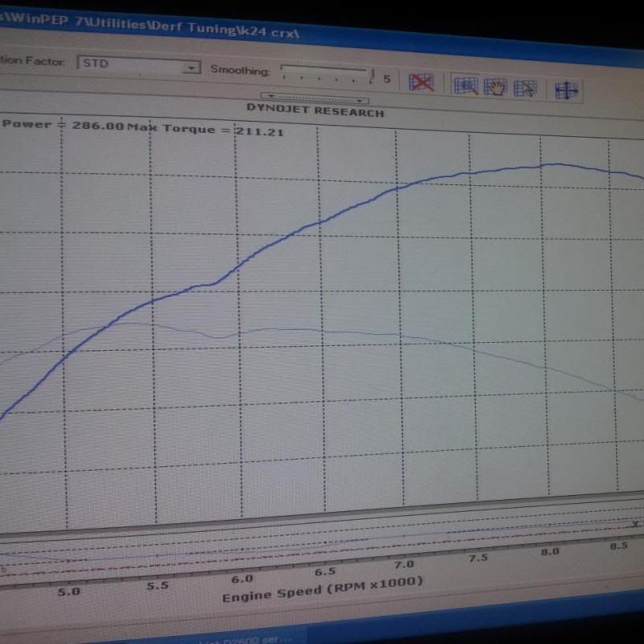Click the 8.5 RPM axis tick label
644x644 pixels.
(618, 546)
